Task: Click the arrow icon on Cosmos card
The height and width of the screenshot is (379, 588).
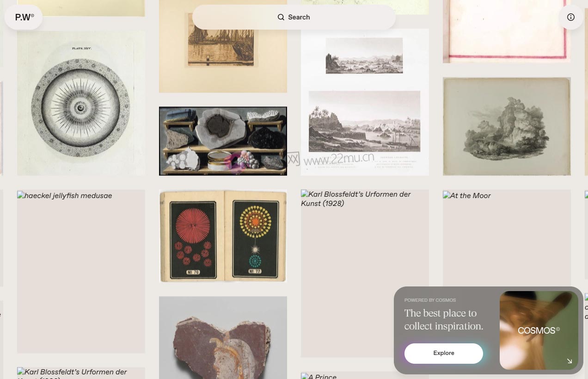Action: click(570, 361)
